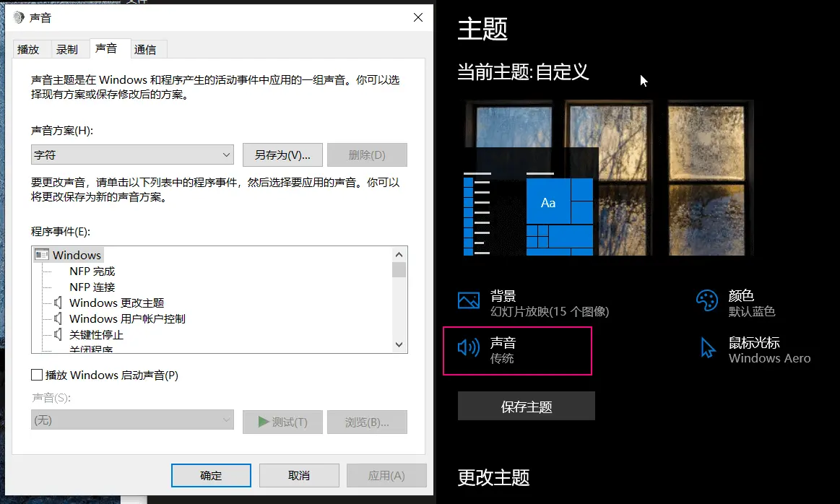Enable 播放 Windows 启动声音 checkbox
The height and width of the screenshot is (504, 840).
[37, 375]
